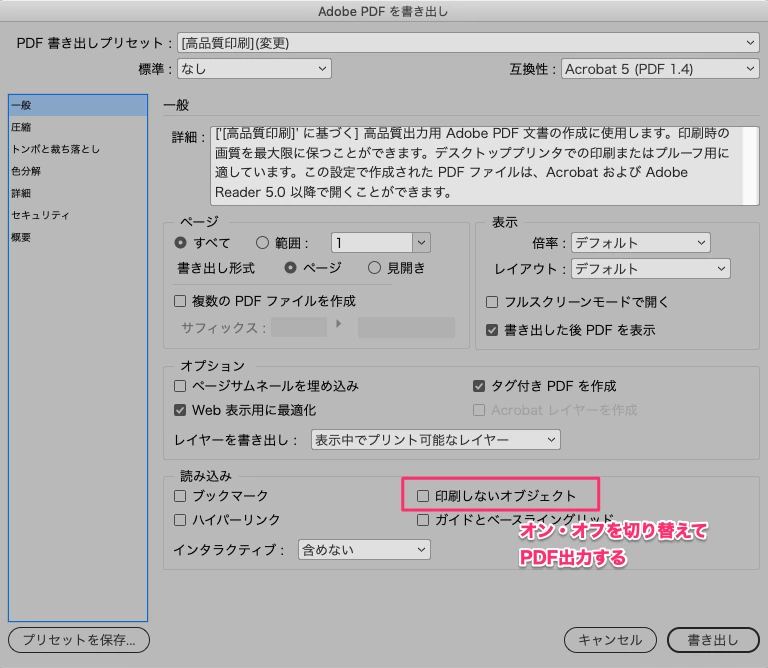Open the PDF 書き出しプリセット dropdown

pyautogui.click(x=468, y=43)
